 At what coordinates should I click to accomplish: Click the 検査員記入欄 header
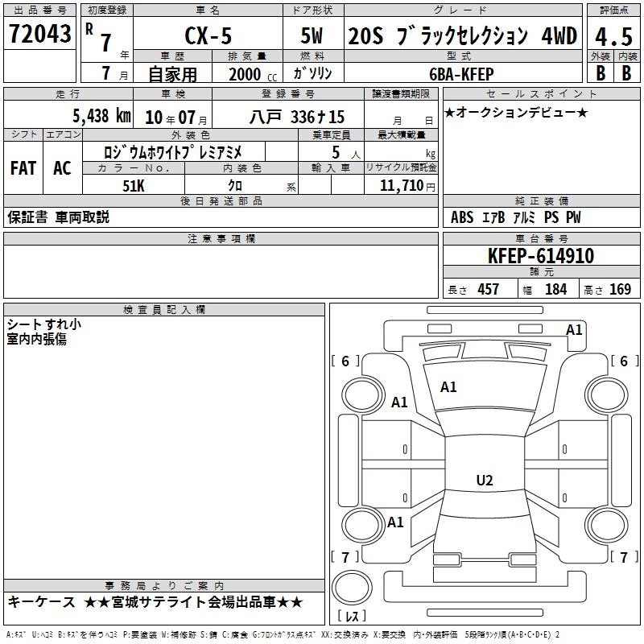[164, 309]
